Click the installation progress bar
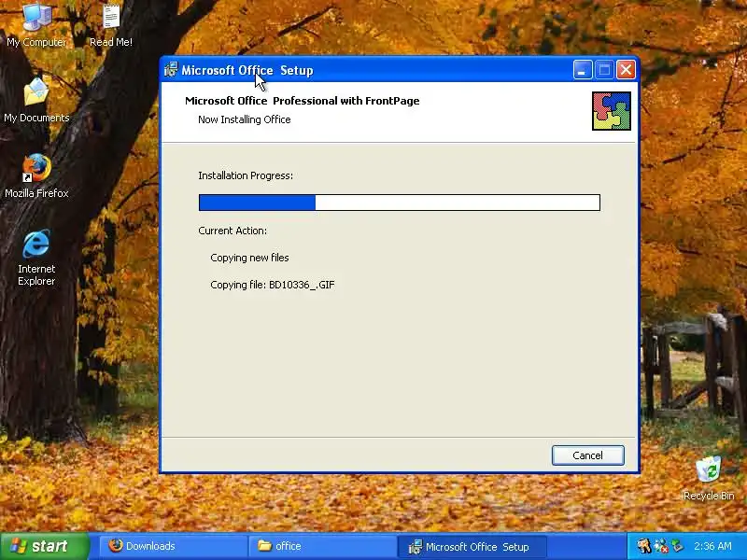This screenshot has height=560, width=747. [400, 203]
